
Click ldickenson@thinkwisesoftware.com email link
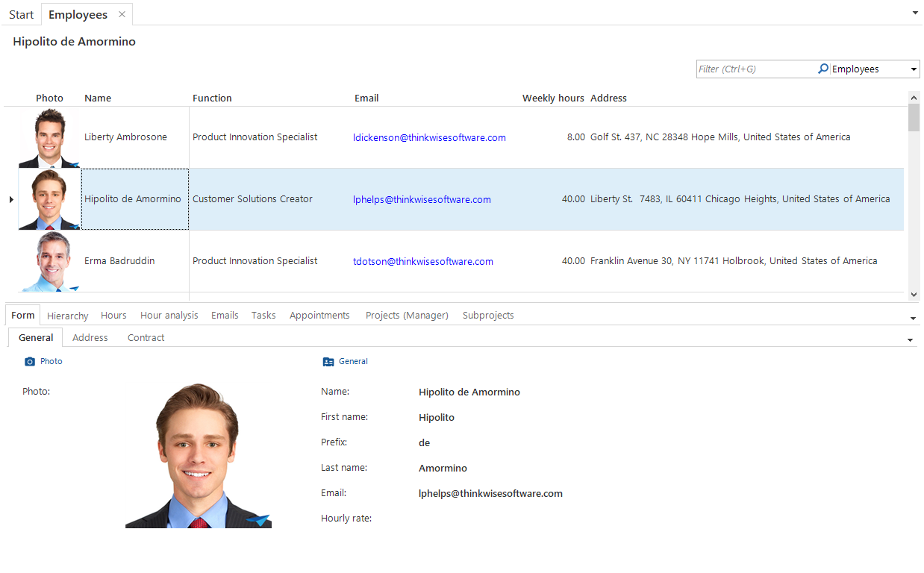click(429, 137)
